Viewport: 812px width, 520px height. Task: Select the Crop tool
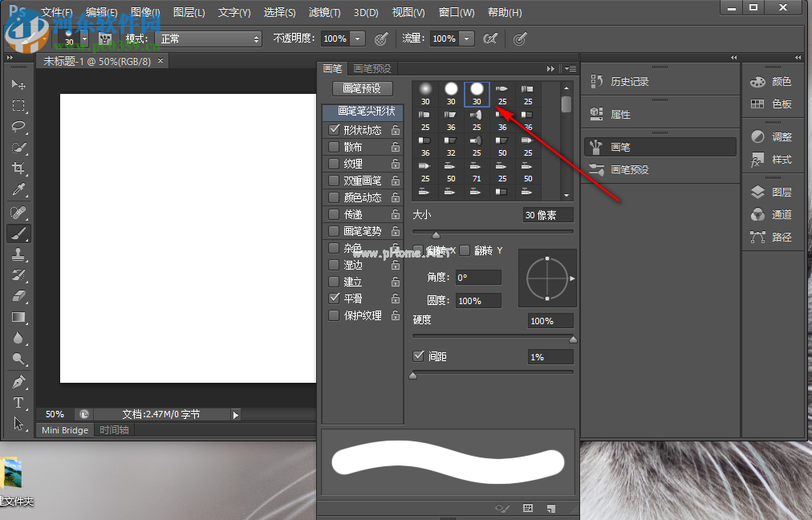point(18,169)
